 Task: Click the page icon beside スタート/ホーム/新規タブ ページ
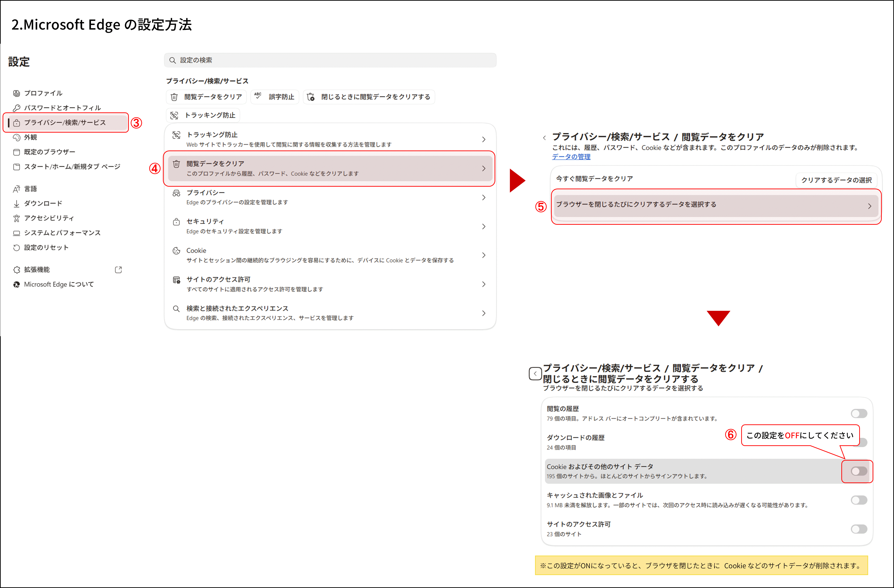[16, 167]
